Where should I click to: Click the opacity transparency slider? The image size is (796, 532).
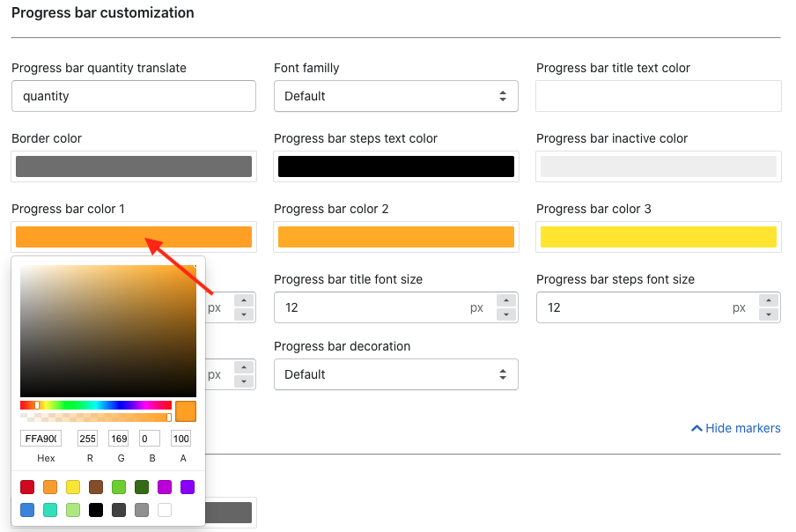(x=96, y=417)
